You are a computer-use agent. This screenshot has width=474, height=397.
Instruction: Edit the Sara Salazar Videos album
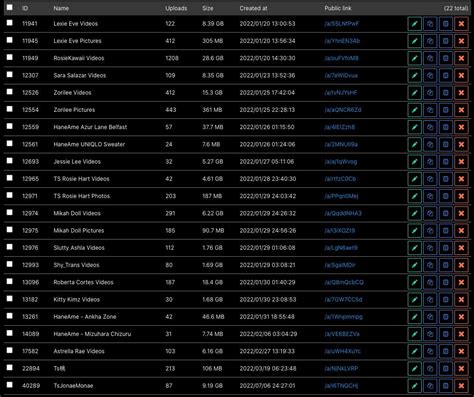click(414, 76)
